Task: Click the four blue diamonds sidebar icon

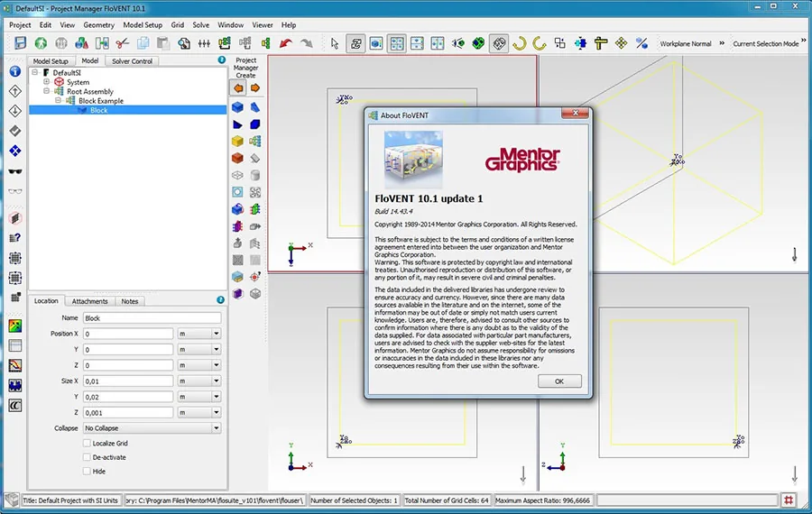Action: pyautogui.click(x=15, y=151)
